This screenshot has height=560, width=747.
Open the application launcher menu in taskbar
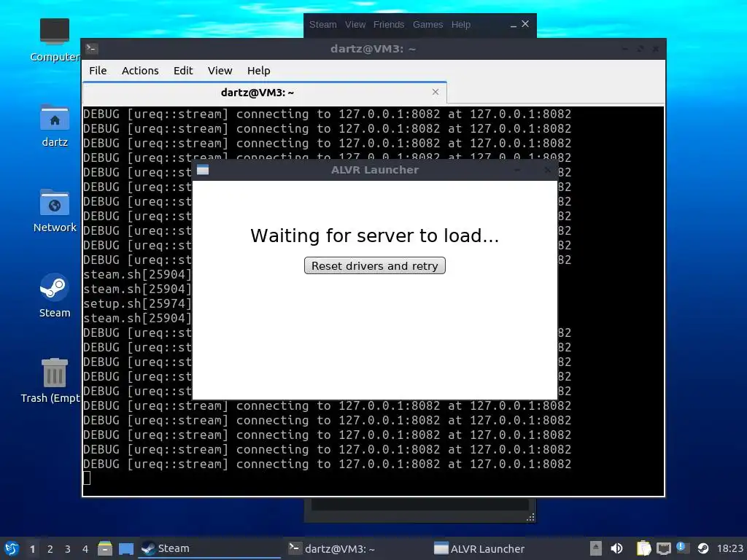tap(12, 548)
